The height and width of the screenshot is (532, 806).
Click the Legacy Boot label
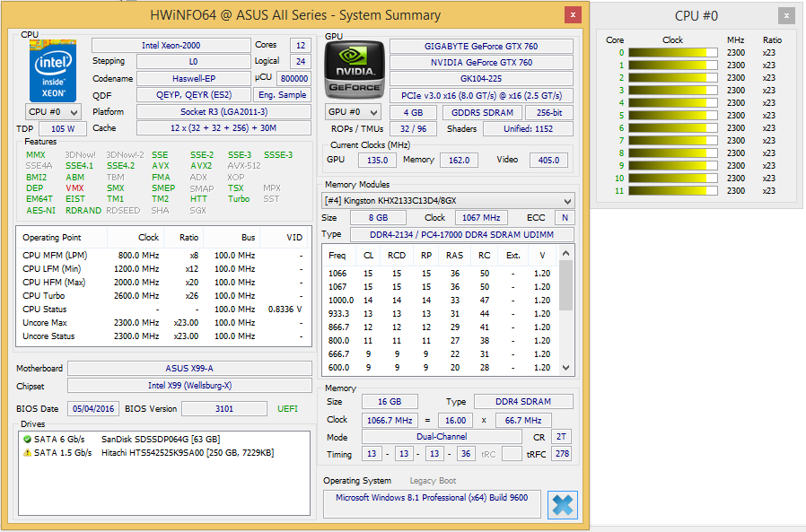(433, 481)
